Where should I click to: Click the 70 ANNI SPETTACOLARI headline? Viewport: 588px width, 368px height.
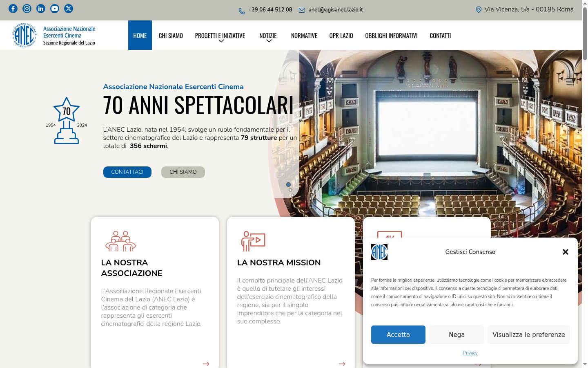(x=198, y=105)
